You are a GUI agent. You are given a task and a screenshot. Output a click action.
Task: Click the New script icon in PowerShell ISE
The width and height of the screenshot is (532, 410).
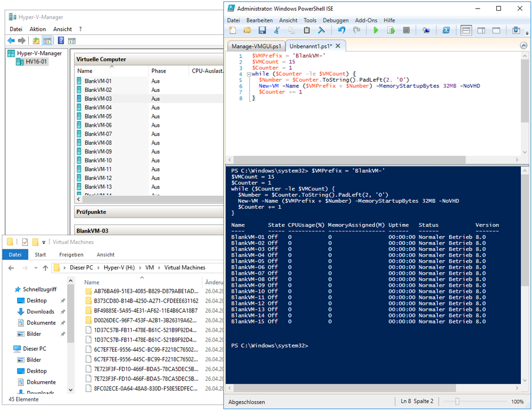[233, 30]
